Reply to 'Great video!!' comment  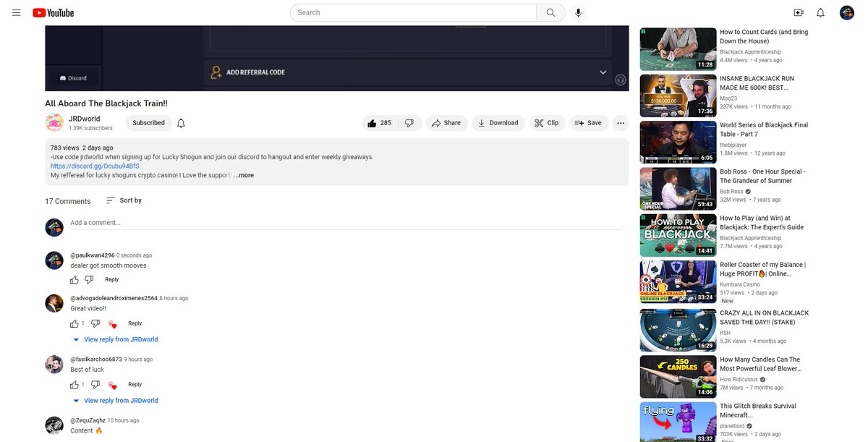point(135,323)
